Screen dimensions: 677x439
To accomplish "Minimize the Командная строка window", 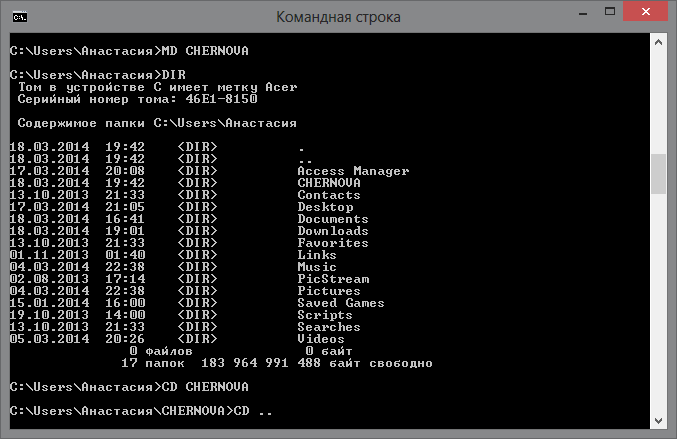I will (583, 13).
